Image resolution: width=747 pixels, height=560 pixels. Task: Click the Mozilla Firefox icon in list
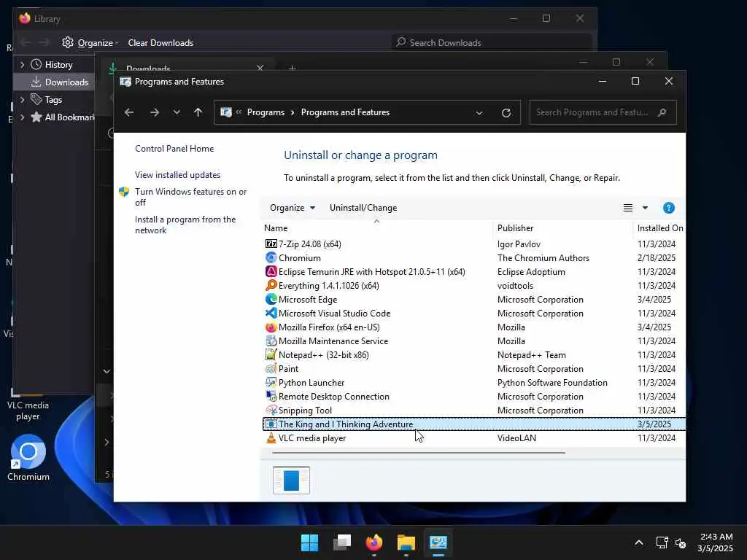(x=271, y=327)
